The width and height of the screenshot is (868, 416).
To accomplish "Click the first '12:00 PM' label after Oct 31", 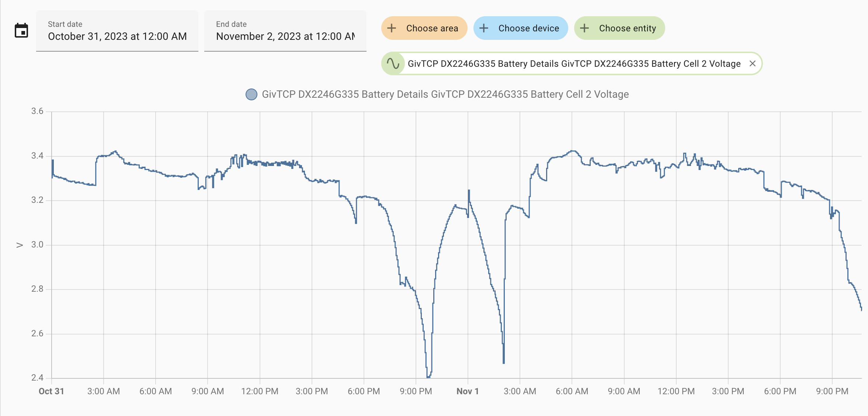I will point(260,391).
